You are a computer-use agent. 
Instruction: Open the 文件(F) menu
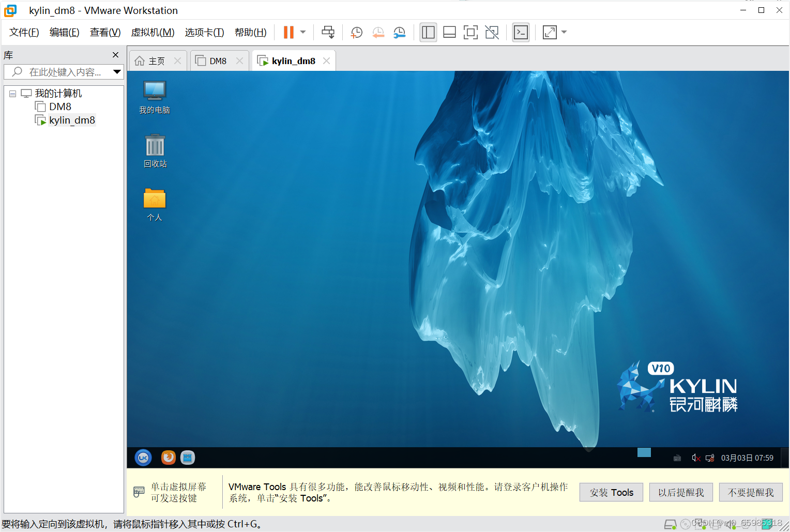(x=24, y=32)
